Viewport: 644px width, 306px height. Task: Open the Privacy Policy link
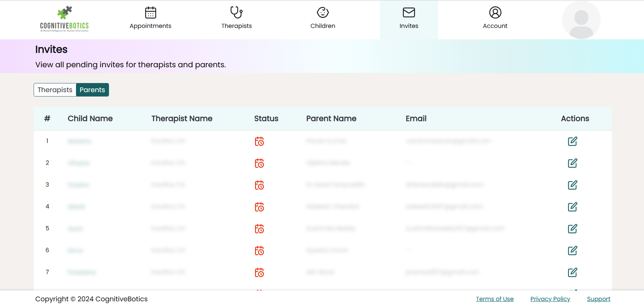(x=550, y=299)
